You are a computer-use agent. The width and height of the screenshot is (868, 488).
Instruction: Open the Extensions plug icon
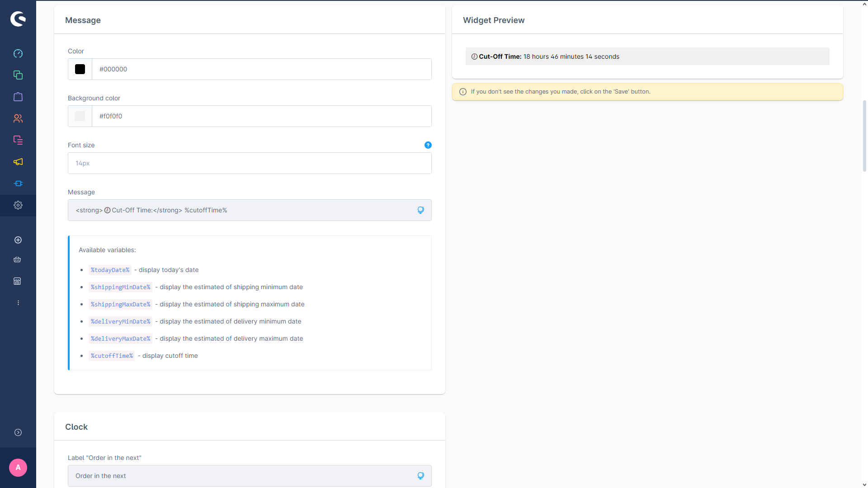coord(18,183)
